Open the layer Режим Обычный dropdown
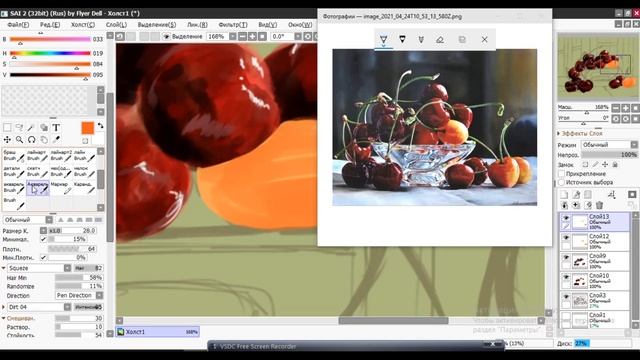Viewport: 640px width, 360px height. pos(609,145)
